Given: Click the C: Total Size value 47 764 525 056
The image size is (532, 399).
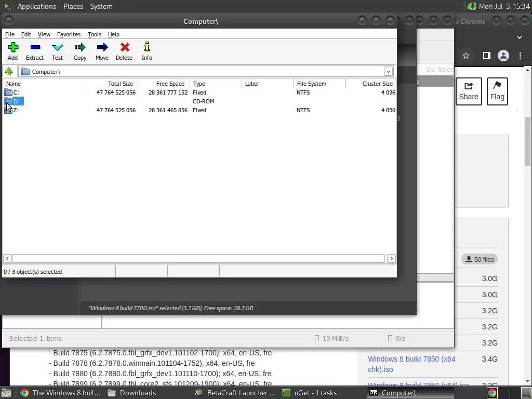Looking at the screenshot, I should coord(116,92).
